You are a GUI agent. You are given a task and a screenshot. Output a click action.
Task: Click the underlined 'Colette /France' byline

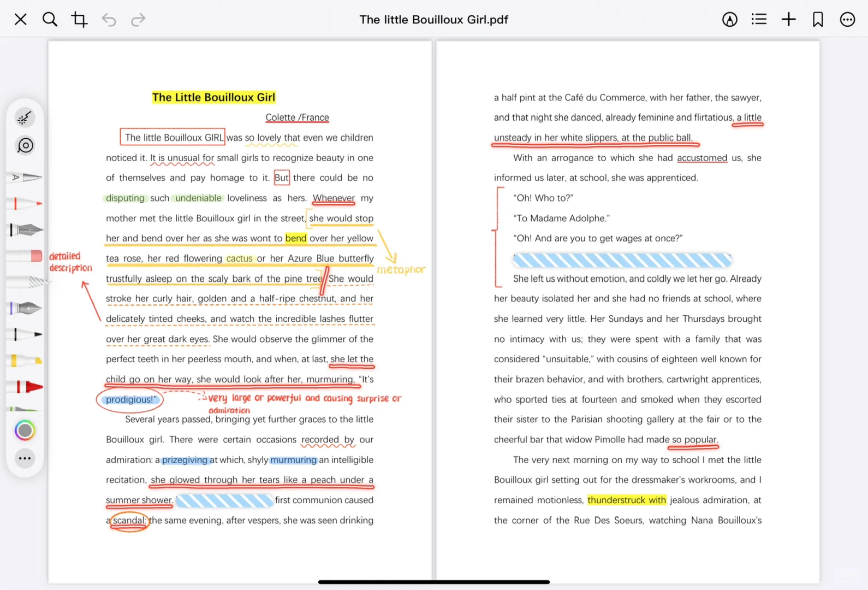[297, 117]
